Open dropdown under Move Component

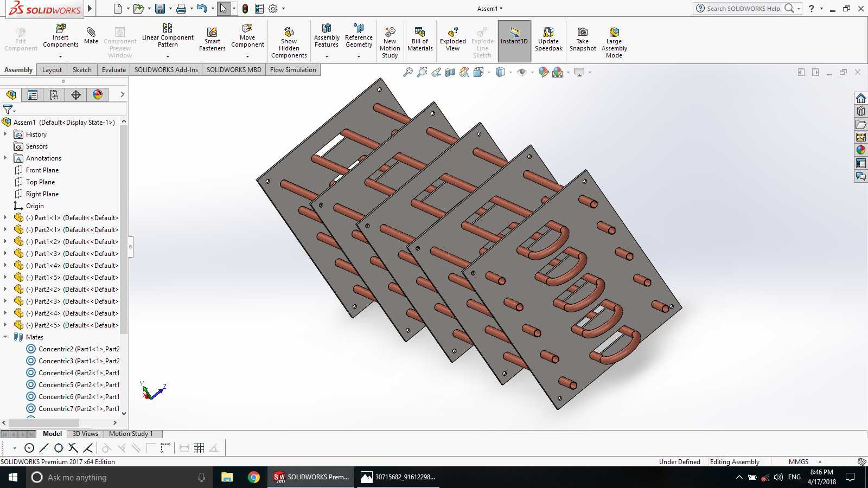(x=247, y=56)
